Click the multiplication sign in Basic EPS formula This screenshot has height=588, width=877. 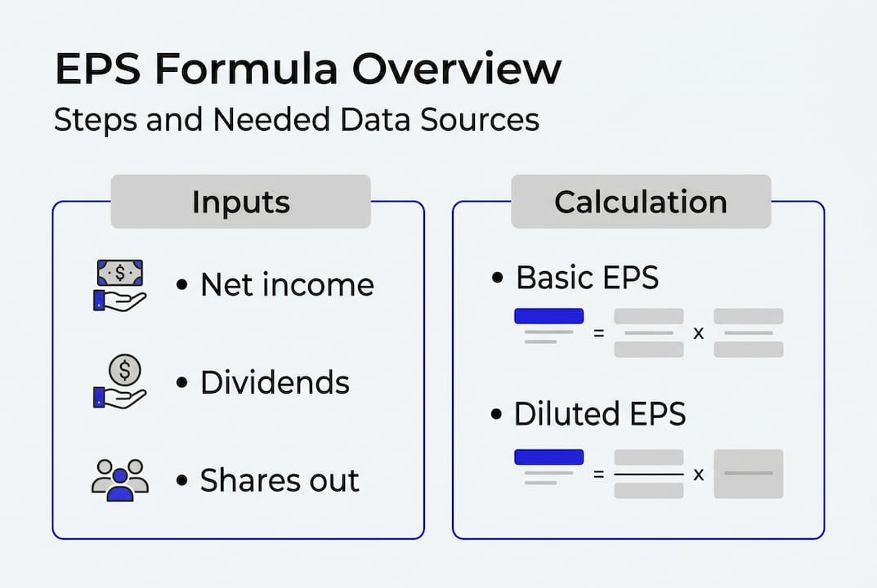(699, 333)
